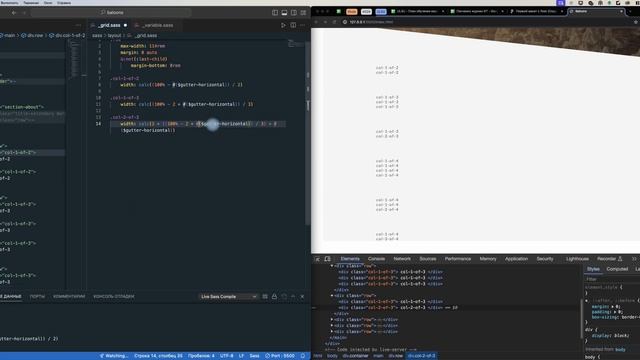Reload the page in the browser
This screenshot has width=640, height=360.
point(335,22)
